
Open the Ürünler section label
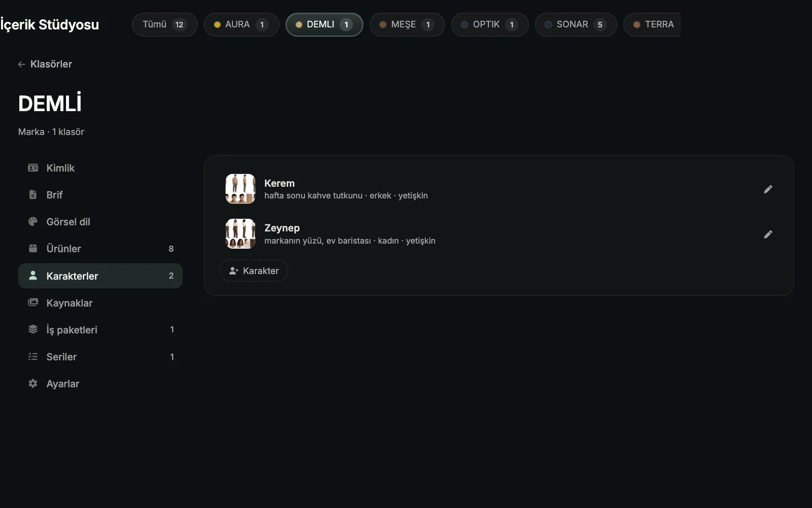pyautogui.click(x=63, y=249)
